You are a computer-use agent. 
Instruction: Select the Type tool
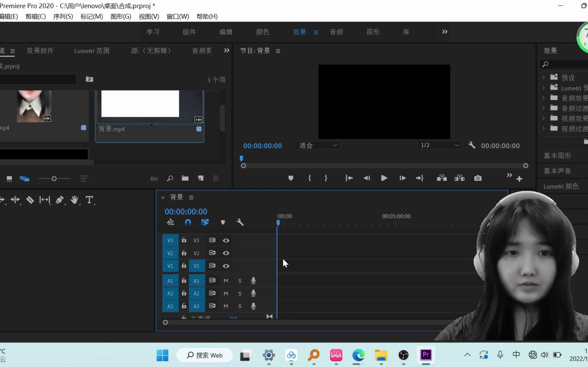(x=89, y=200)
